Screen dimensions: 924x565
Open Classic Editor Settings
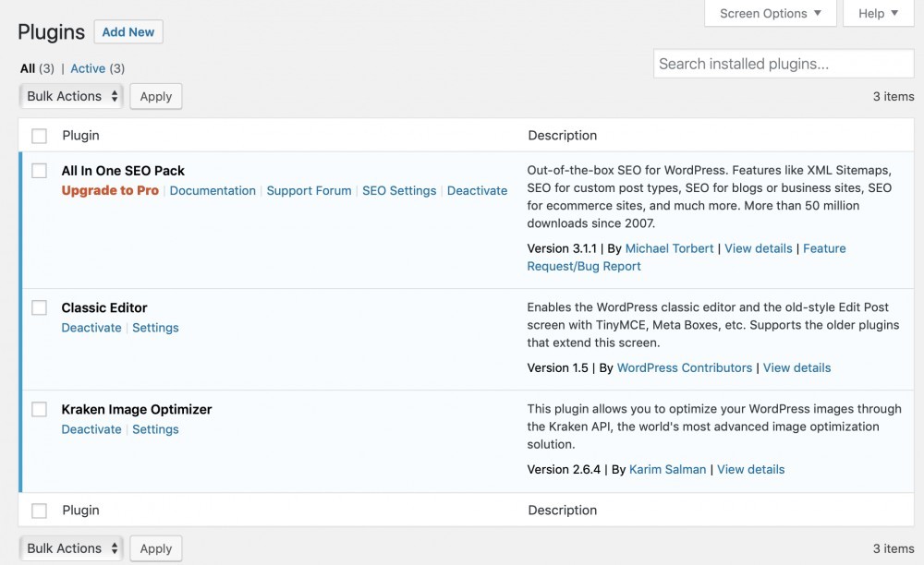click(x=155, y=328)
